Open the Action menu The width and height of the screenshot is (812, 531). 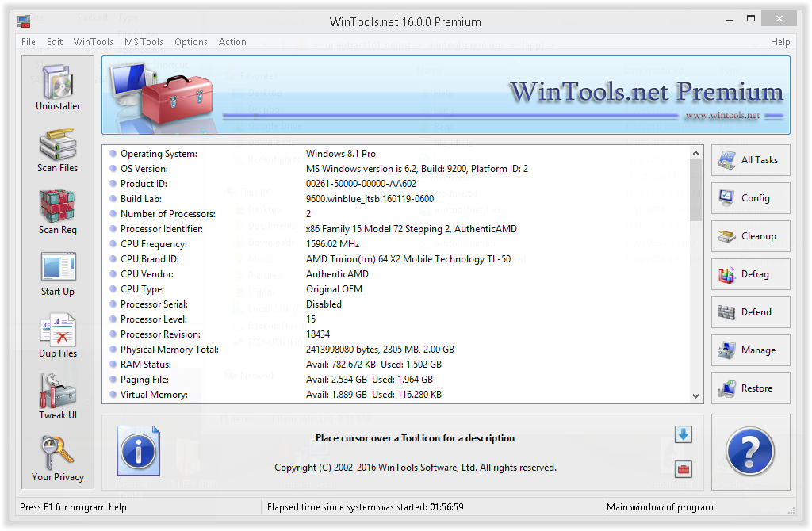click(232, 42)
